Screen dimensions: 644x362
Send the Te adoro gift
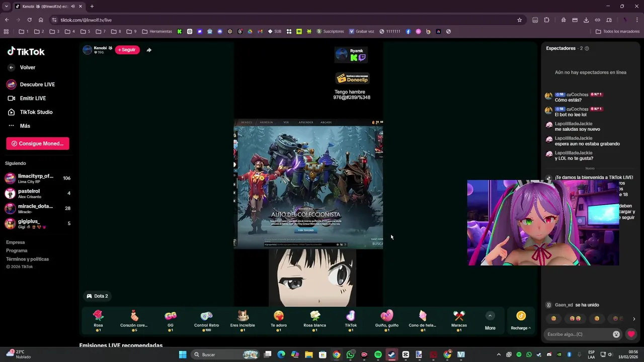[279, 320]
